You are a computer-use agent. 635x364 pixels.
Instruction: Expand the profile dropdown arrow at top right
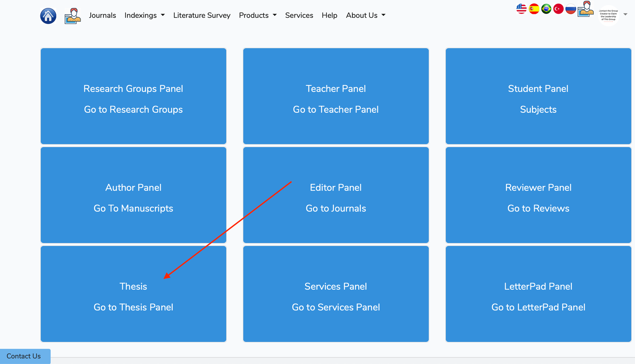click(x=625, y=14)
